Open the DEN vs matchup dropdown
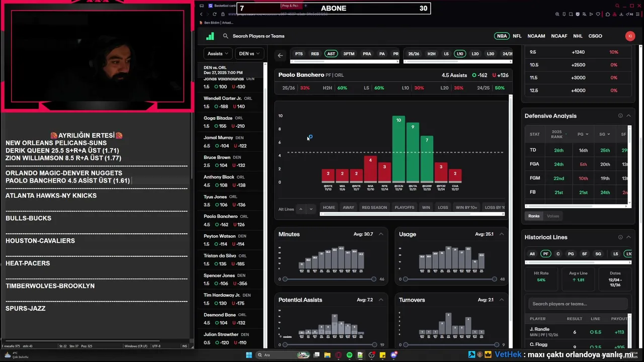The height and width of the screenshot is (362, 644). [x=249, y=54]
